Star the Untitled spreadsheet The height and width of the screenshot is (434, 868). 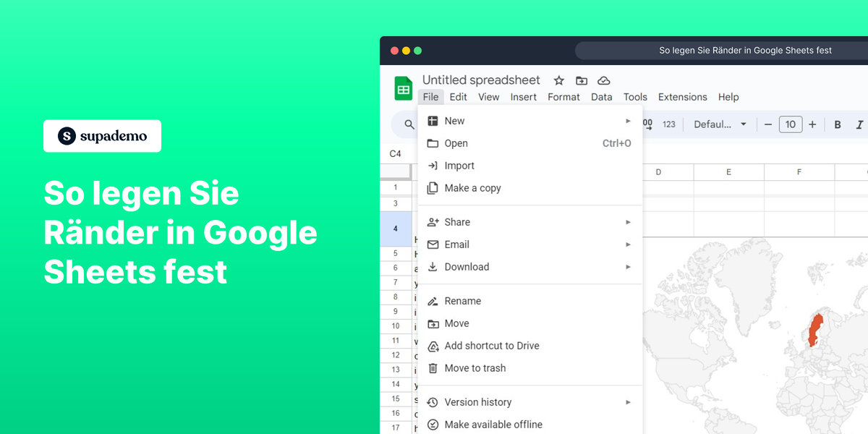tap(558, 80)
